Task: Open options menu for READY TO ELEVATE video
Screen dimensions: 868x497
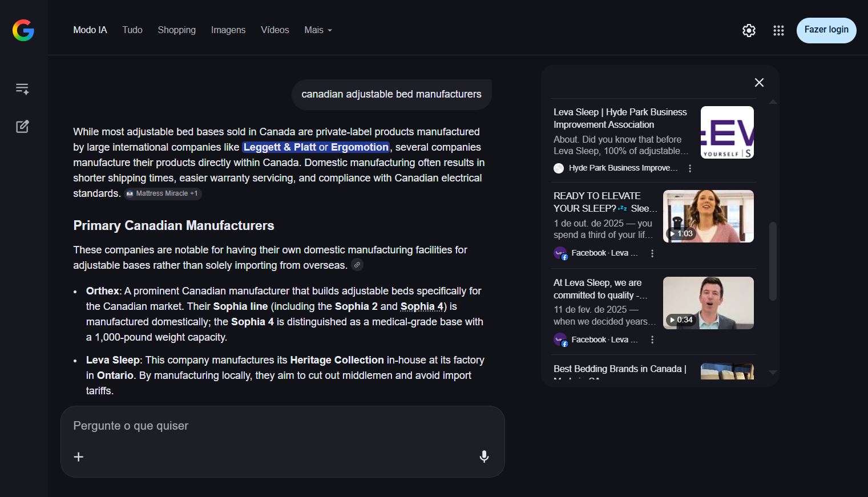Action: coord(652,253)
